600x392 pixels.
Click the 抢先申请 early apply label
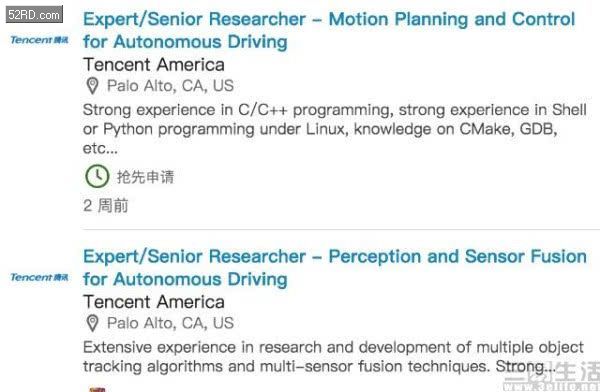pyautogui.click(x=145, y=177)
